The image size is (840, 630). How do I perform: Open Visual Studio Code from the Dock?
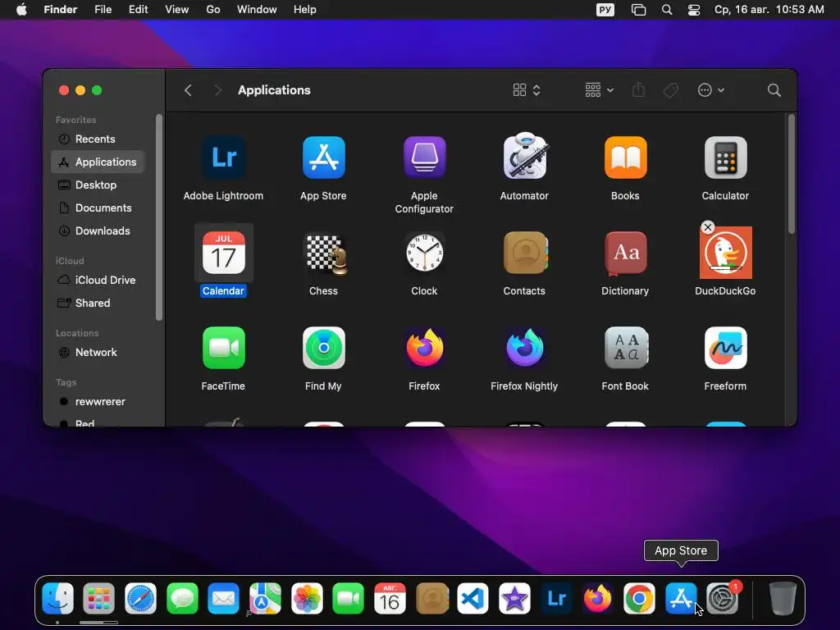473,598
